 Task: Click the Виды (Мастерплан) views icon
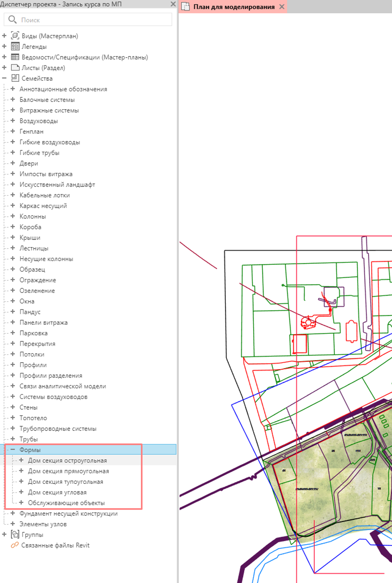click(x=15, y=35)
